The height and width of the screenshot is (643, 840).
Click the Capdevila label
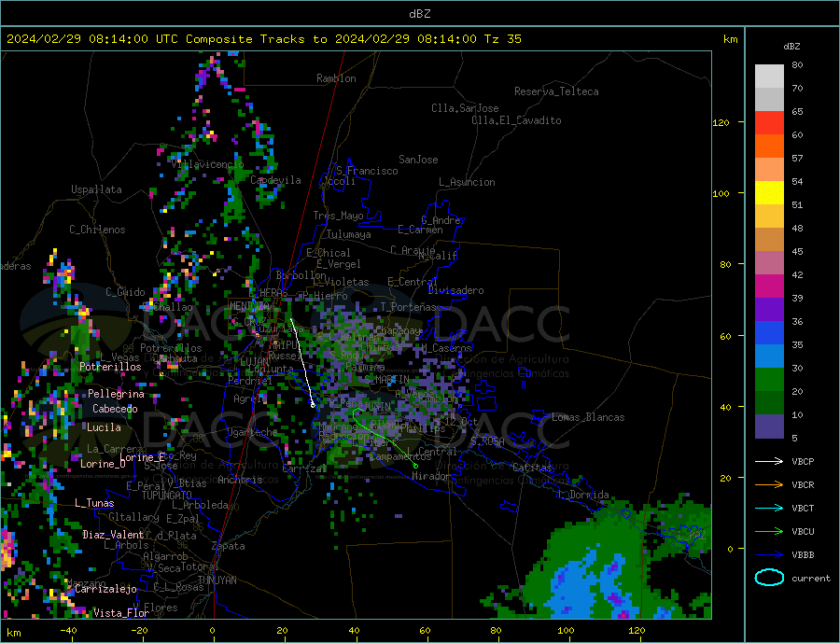coord(276,180)
